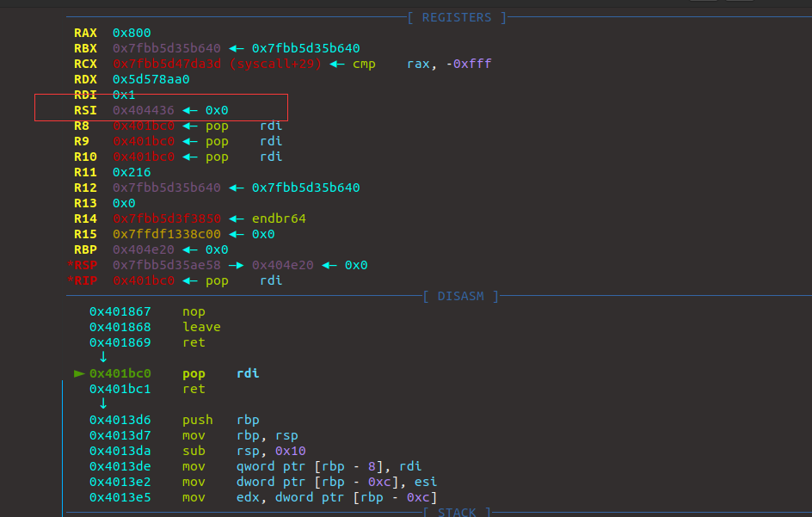Select push rbp at 0x4013d6

pyautogui.click(x=220, y=420)
